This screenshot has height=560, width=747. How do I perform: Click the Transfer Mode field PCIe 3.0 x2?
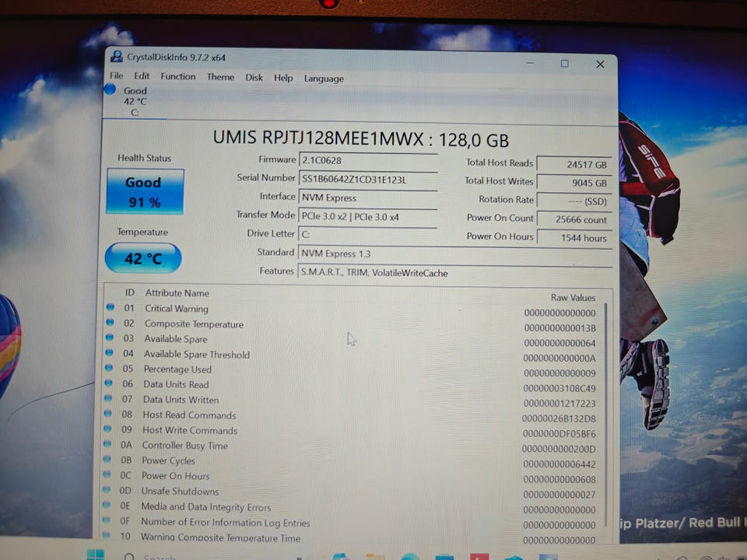click(x=368, y=217)
